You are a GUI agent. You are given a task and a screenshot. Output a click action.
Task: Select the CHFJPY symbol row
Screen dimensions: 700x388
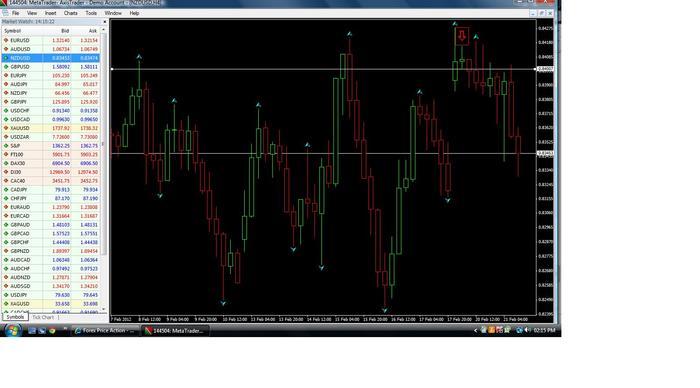tap(51, 198)
